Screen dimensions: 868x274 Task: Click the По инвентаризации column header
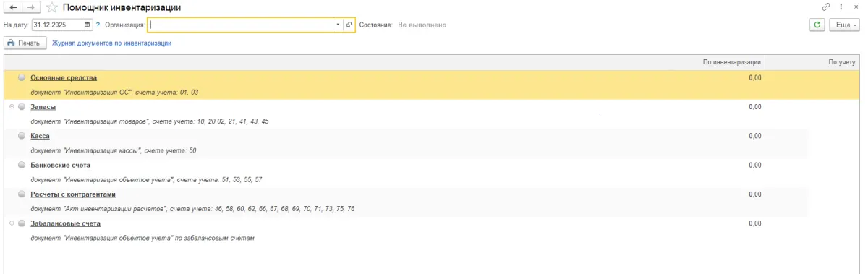(x=731, y=63)
